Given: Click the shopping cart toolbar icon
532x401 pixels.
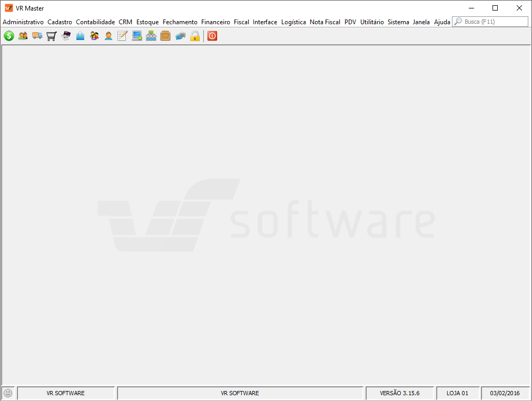Looking at the screenshot, I should (x=52, y=36).
